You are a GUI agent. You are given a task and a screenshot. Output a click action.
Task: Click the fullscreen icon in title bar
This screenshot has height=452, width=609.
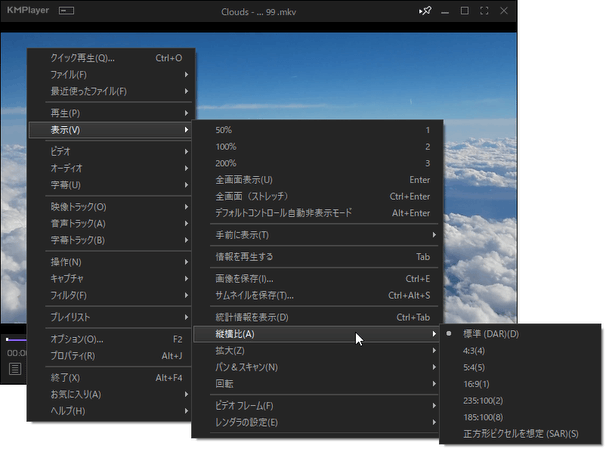pos(484,12)
